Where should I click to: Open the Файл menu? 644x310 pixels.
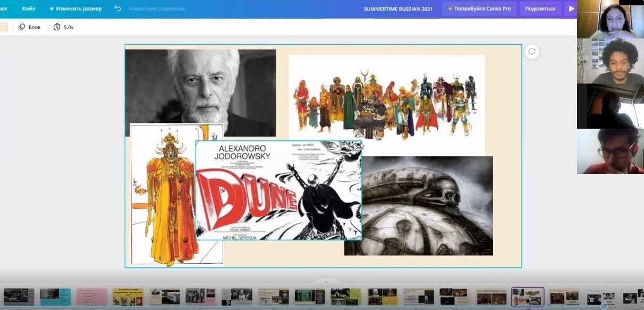coord(28,9)
